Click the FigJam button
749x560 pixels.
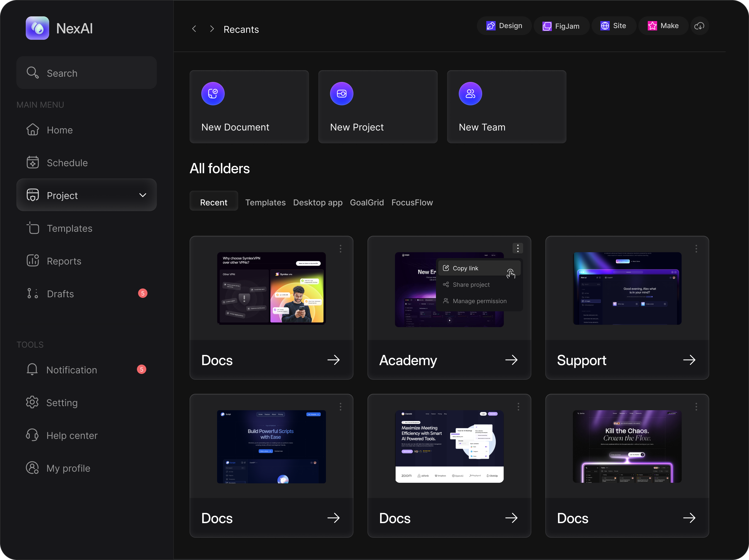pyautogui.click(x=561, y=26)
